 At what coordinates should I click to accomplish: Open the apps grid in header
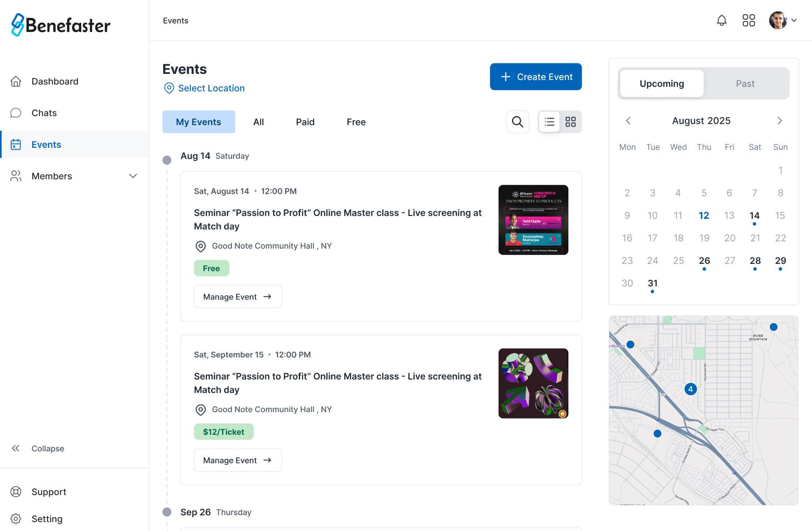click(x=749, y=20)
